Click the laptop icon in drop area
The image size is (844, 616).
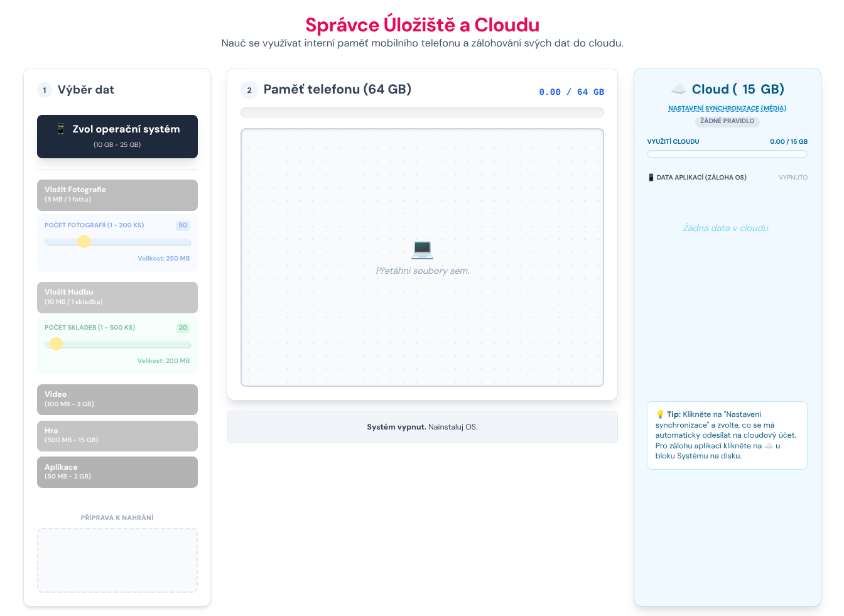pyautogui.click(x=422, y=249)
